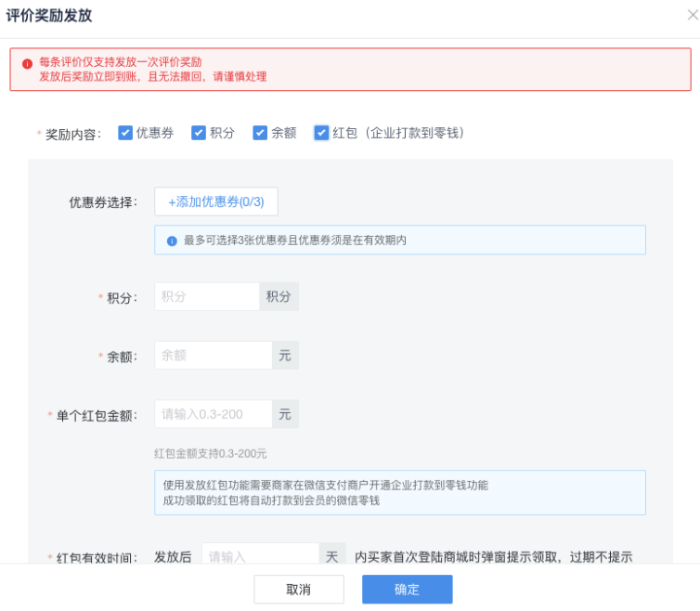
Task: Confirm the reward with the 确定 button
Action: (x=407, y=590)
